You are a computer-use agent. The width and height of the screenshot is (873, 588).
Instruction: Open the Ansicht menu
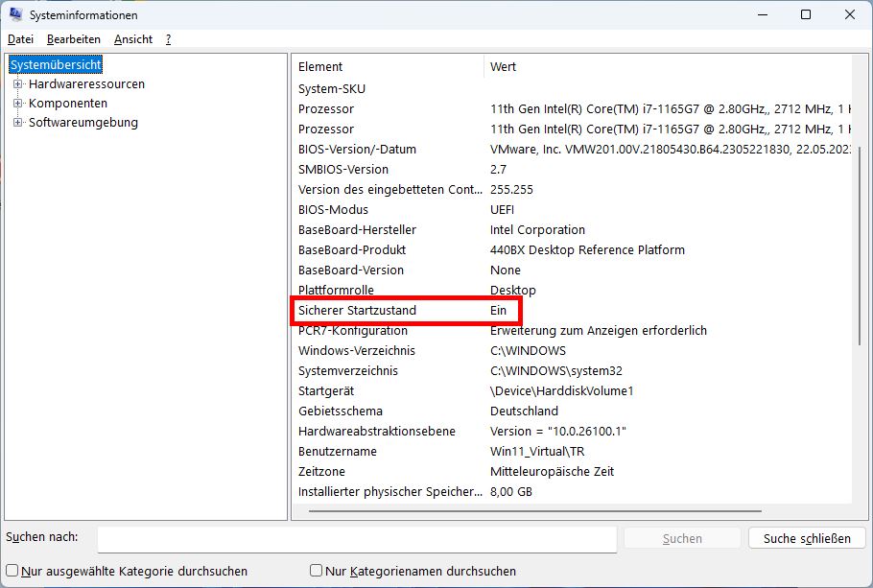pyautogui.click(x=133, y=39)
